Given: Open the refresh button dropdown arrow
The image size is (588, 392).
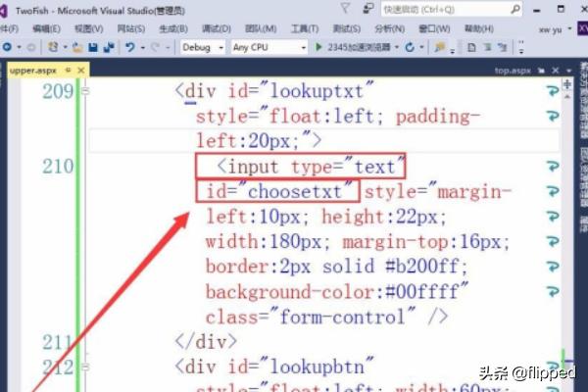Looking at the screenshot, I should pos(421,48).
